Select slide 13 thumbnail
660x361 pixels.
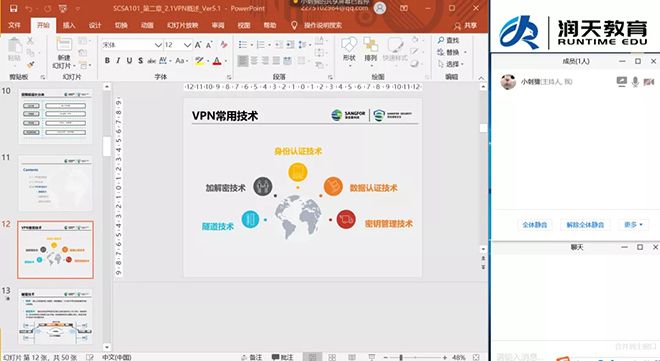(55, 316)
